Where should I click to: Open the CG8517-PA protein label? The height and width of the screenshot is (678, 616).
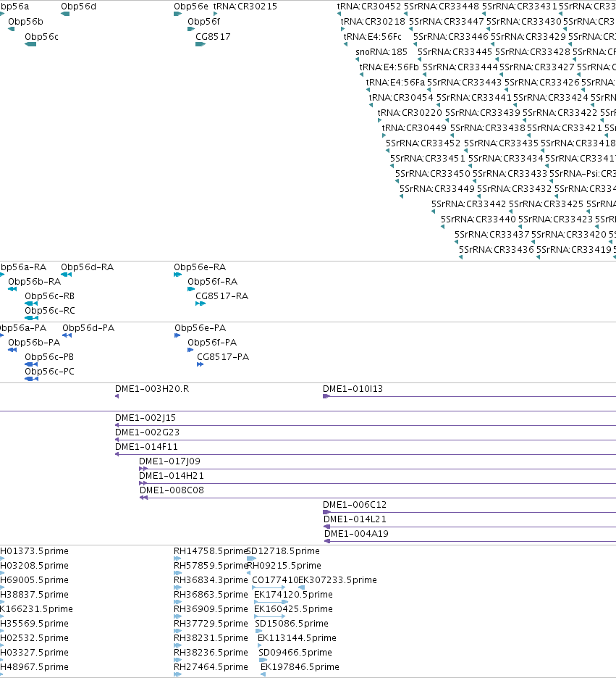pyautogui.click(x=223, y=357)
